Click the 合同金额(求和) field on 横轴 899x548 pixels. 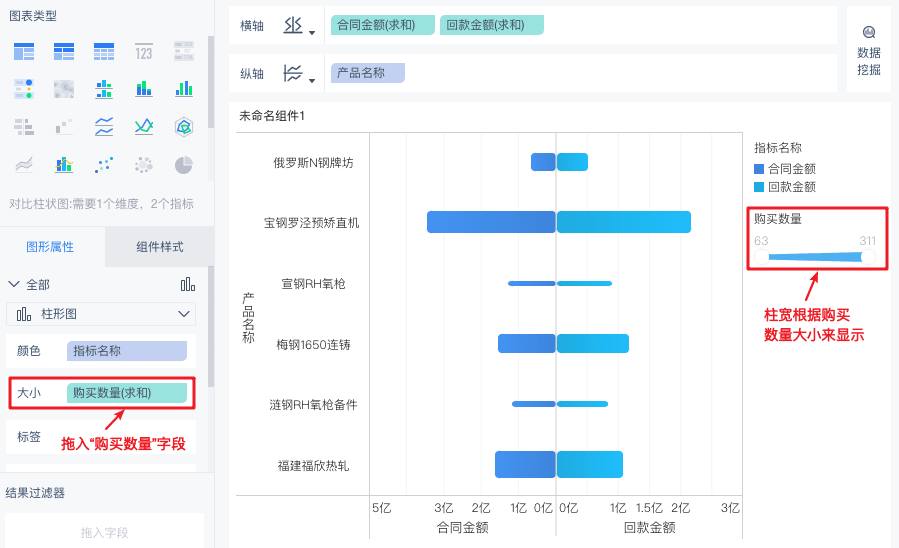[x=382, y=25]
